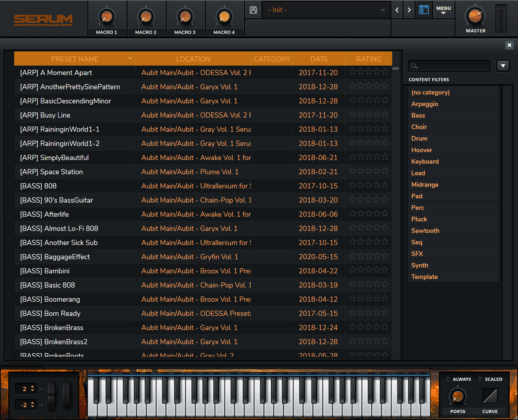Rate [BASS] Boomerang preset stars

pyautogui.click(x=369, y=298)
